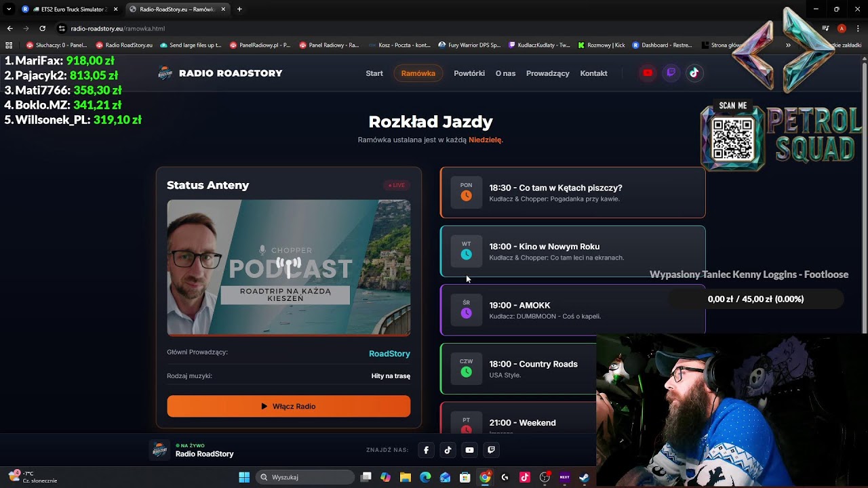Reload the page with the refresh icon

pyautogui.click(x=42, y=28)
